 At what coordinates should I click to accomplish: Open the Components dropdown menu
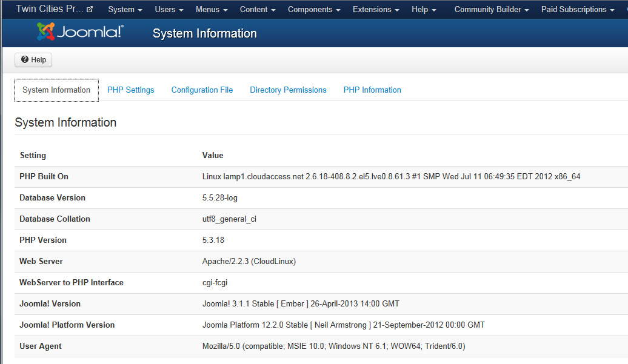point(314,10)
